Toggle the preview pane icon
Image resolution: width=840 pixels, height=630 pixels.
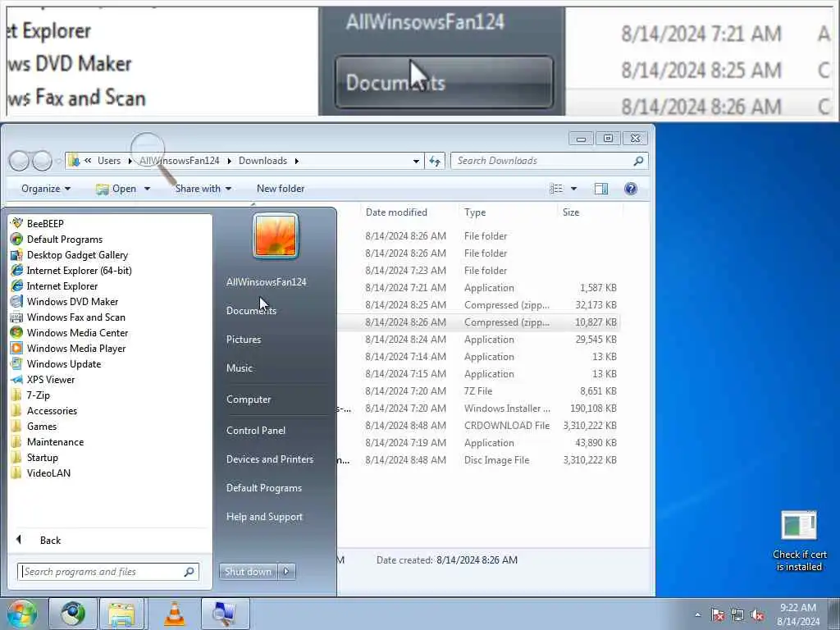pyautogui.click(x=601, y=189)
